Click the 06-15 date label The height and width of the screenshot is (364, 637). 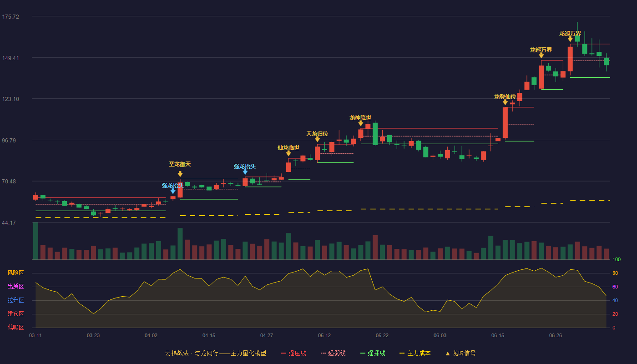coord(498,335)
